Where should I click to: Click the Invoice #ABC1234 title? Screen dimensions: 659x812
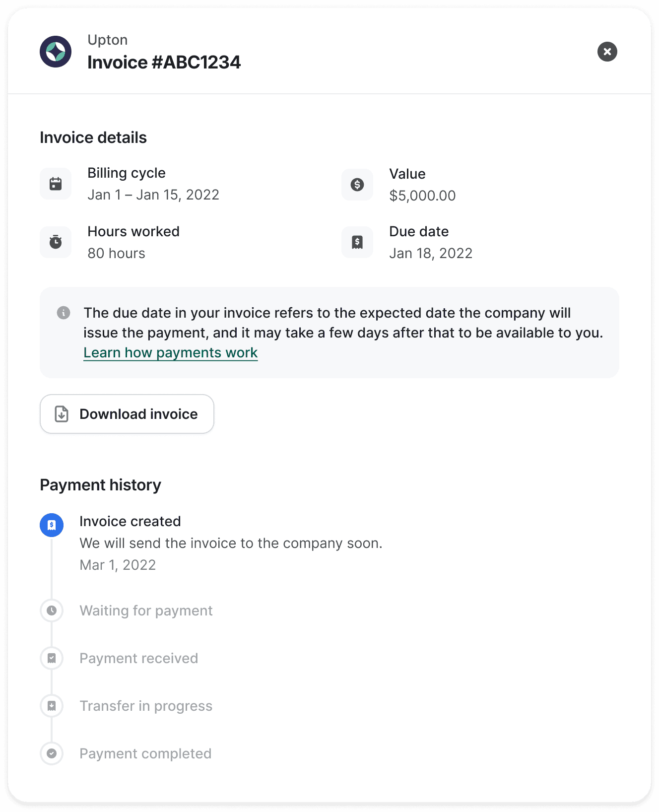pos(164,63)
